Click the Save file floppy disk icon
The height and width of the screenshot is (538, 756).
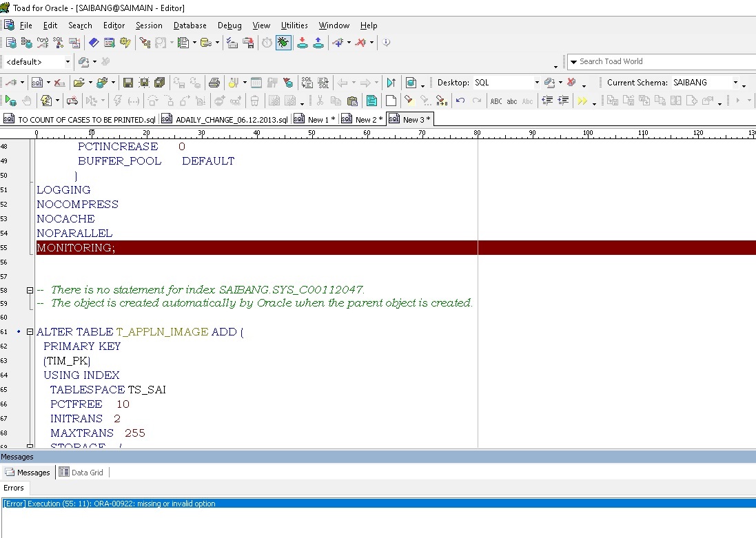point(127,83)
